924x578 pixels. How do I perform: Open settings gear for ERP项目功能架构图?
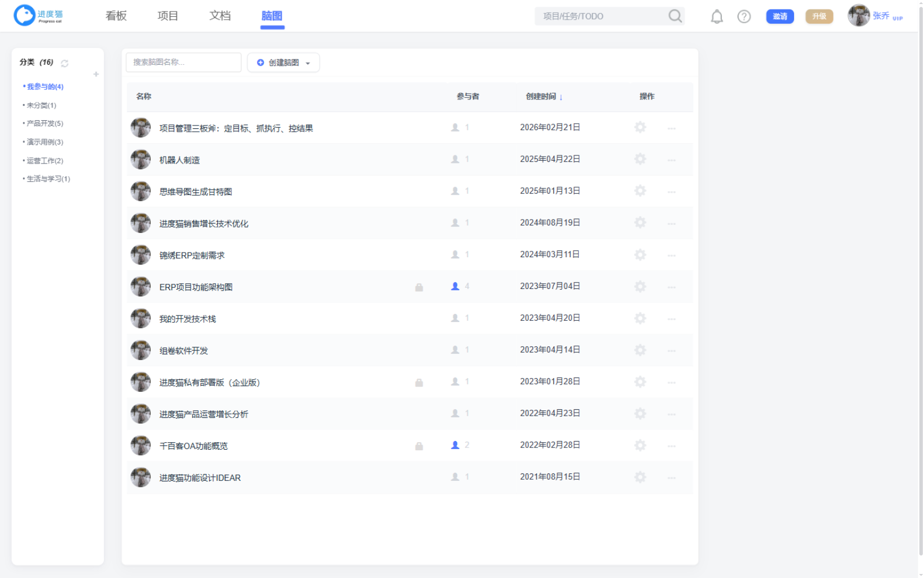pos(640,286)
